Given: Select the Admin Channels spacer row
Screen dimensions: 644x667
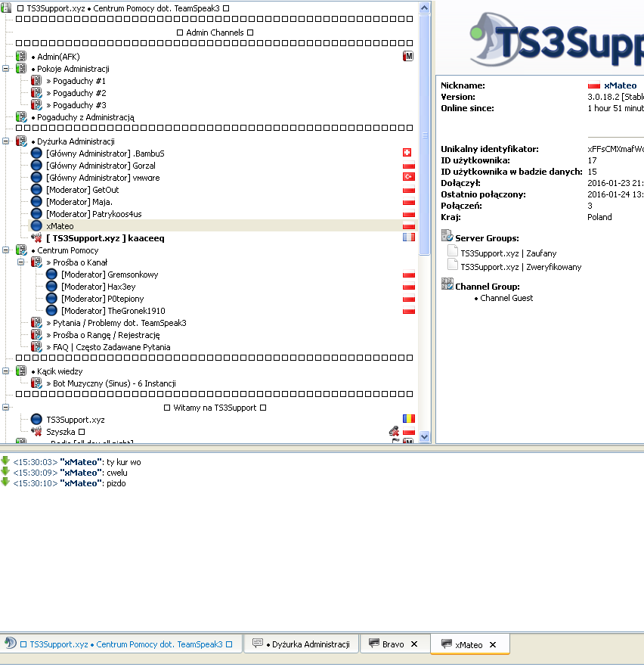Looking at the screenshot, I should pyautogui.click(x=215, y=33).
